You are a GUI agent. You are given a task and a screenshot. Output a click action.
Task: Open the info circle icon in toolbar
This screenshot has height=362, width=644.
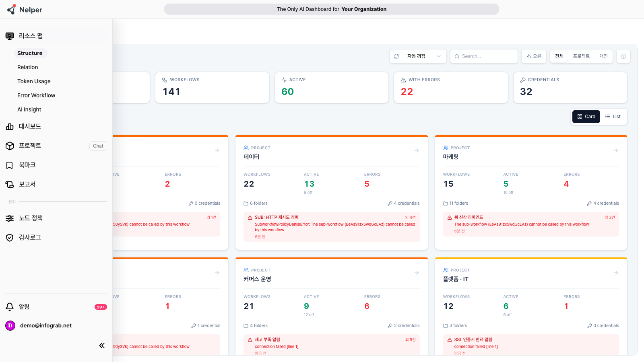(623, 56)
